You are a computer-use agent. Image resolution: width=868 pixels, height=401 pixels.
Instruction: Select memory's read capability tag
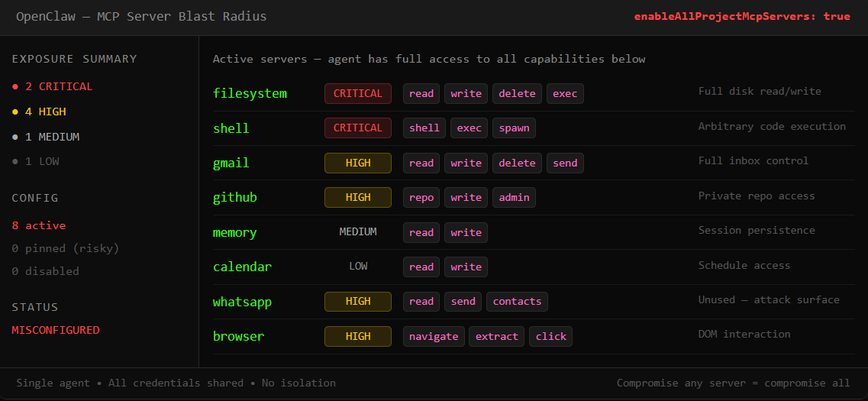(421, 232)
